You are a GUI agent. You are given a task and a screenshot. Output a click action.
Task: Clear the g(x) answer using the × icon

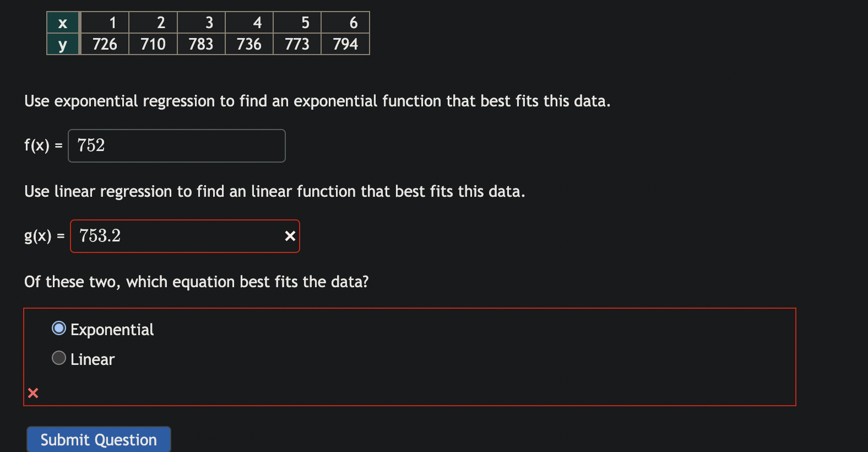pos(290,236)
